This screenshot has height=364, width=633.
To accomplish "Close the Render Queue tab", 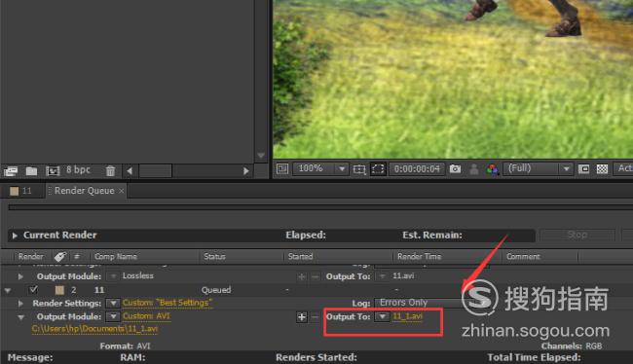I will 121,191.
